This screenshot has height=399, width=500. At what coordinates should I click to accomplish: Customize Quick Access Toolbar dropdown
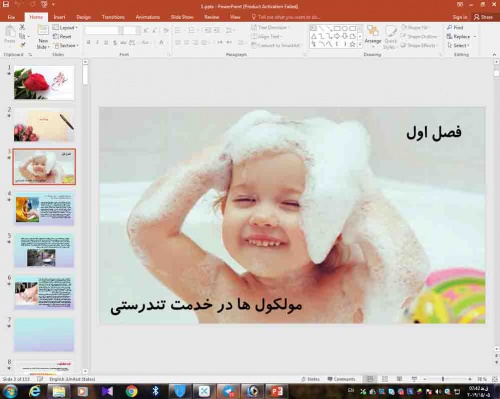pyautogui.click(x=53, y=5)
